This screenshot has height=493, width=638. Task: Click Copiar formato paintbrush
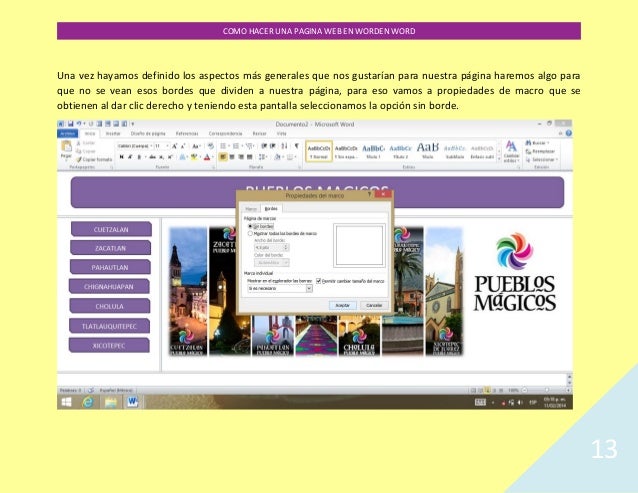click(94, 159)
